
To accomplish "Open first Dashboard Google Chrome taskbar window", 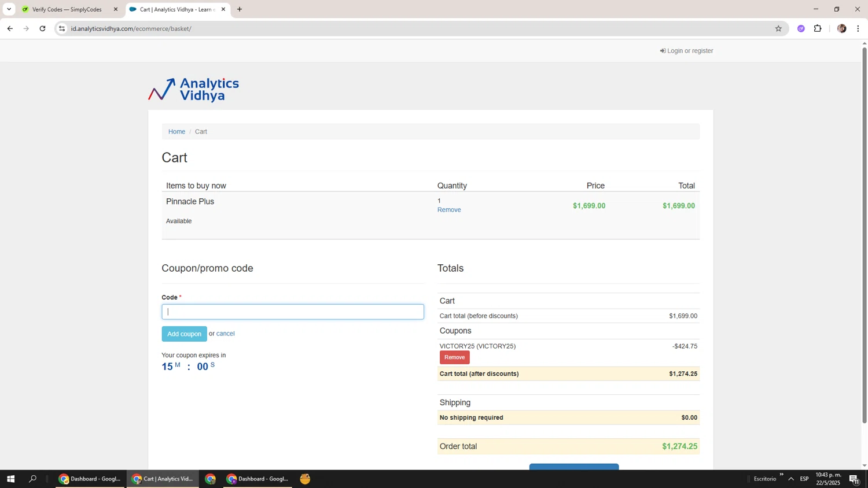I will click(90, 479).
